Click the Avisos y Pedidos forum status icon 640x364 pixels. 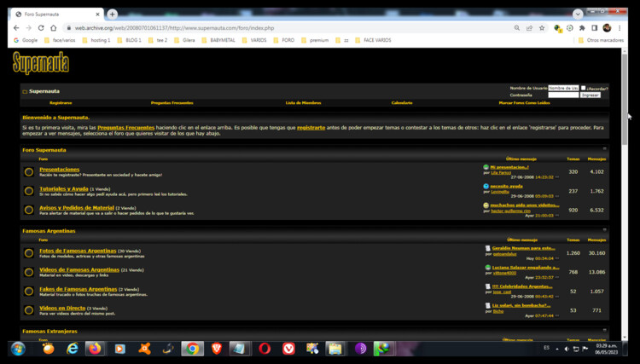(28, 210)
